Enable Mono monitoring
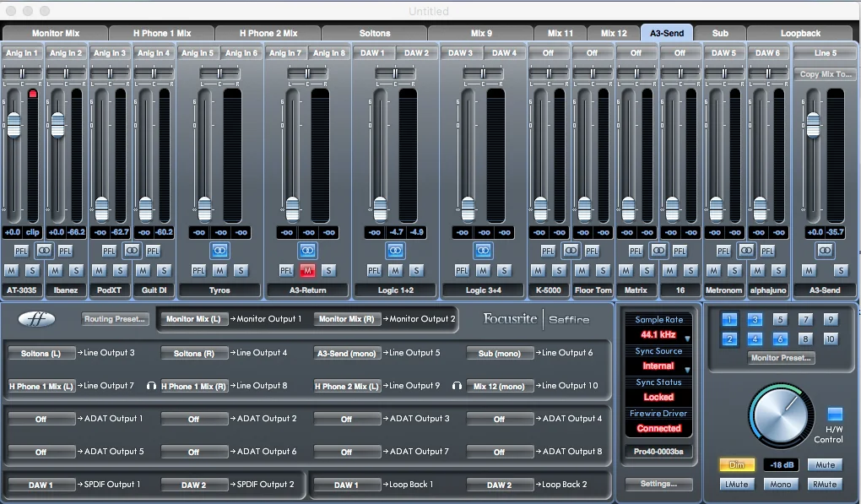This screenshot has height=504, width=861. [x=780, y=485]
